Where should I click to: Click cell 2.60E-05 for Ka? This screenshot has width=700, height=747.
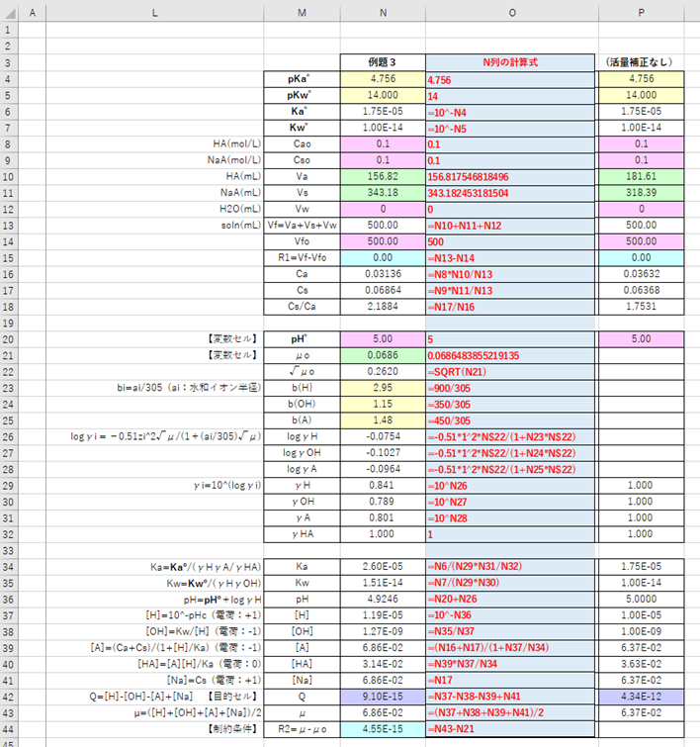tap(383, 566)
